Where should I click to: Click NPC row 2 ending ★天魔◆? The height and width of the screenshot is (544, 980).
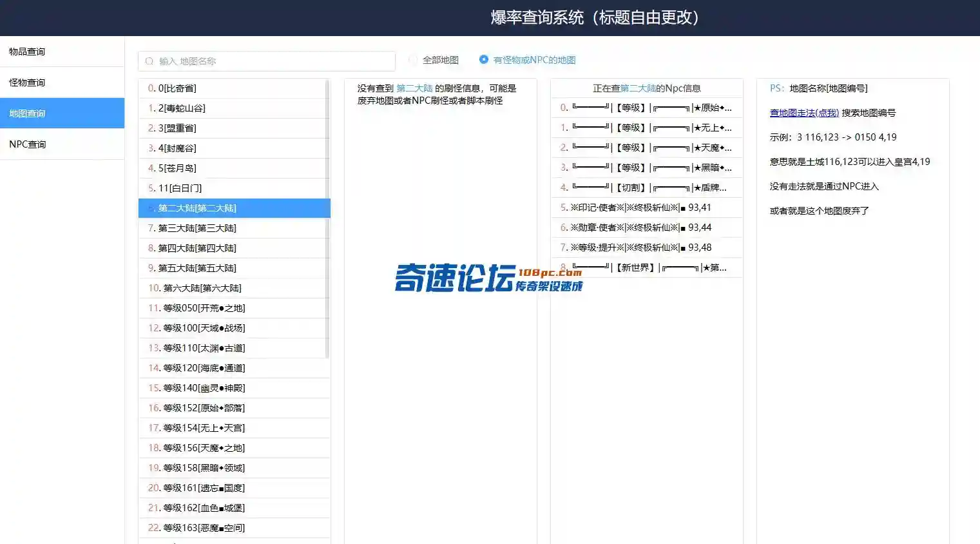point(647,148)
